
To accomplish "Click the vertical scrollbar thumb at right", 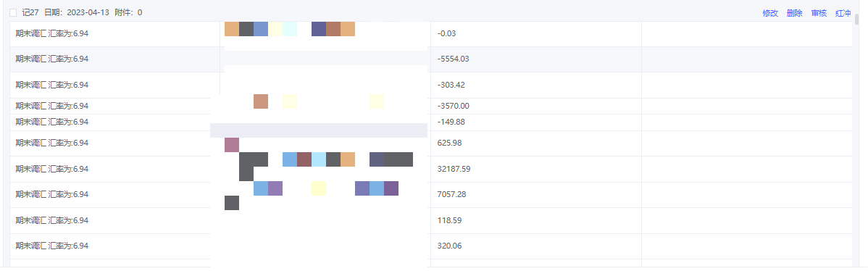I will [x=857, y=20].
